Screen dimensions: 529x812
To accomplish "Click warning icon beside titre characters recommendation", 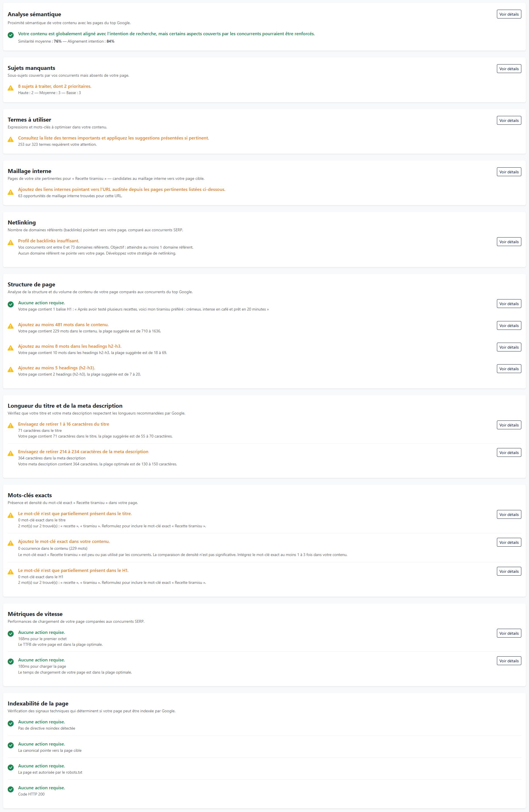I will [x=11, y=425].
